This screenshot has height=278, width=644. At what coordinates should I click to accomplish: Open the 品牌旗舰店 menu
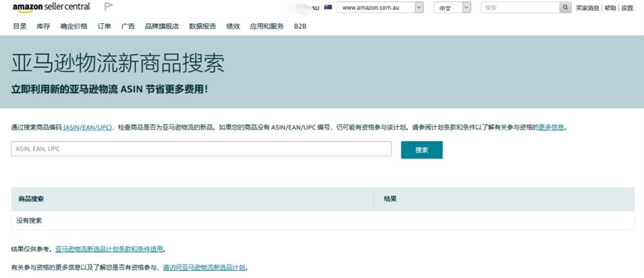[x=162, y=26]
